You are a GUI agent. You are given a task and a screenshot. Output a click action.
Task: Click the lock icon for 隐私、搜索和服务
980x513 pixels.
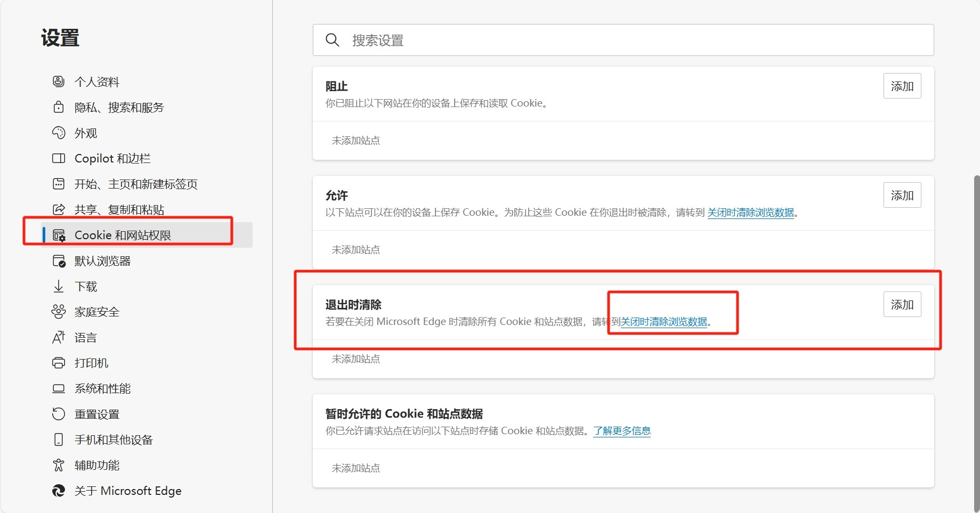pos(59,107)
